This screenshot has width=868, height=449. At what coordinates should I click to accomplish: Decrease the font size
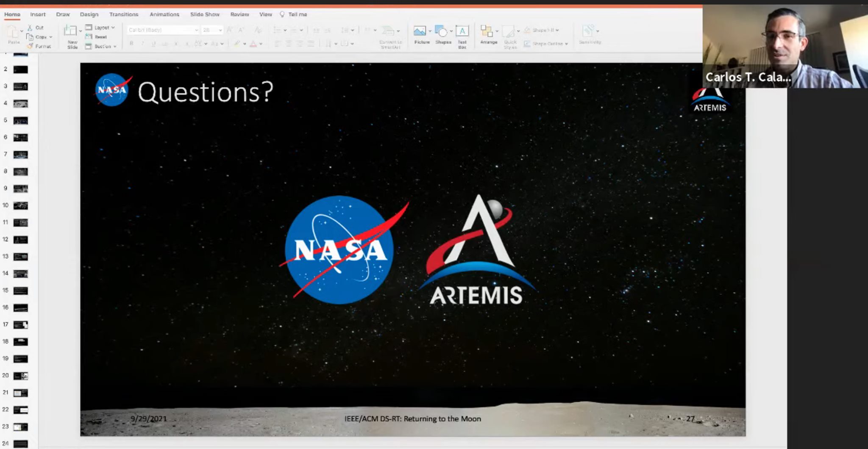click(x=241, y=30)
